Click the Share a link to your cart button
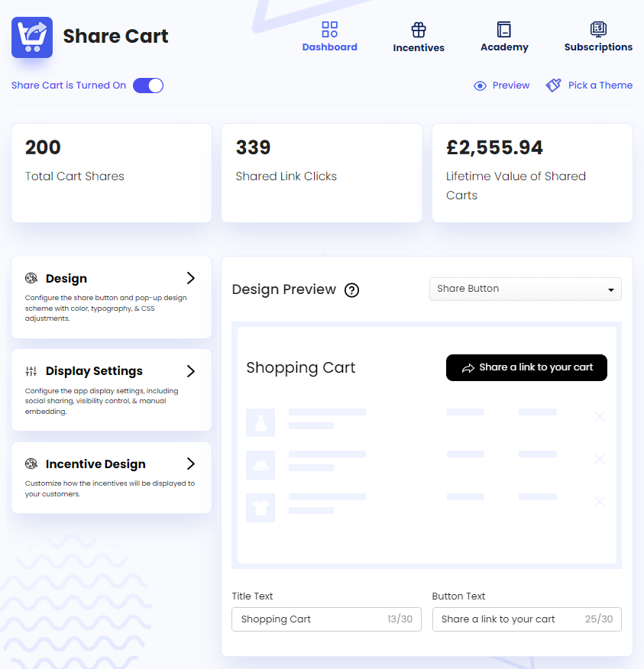The width and height of the screenshot is (644, 669). [x=526, y=367]
